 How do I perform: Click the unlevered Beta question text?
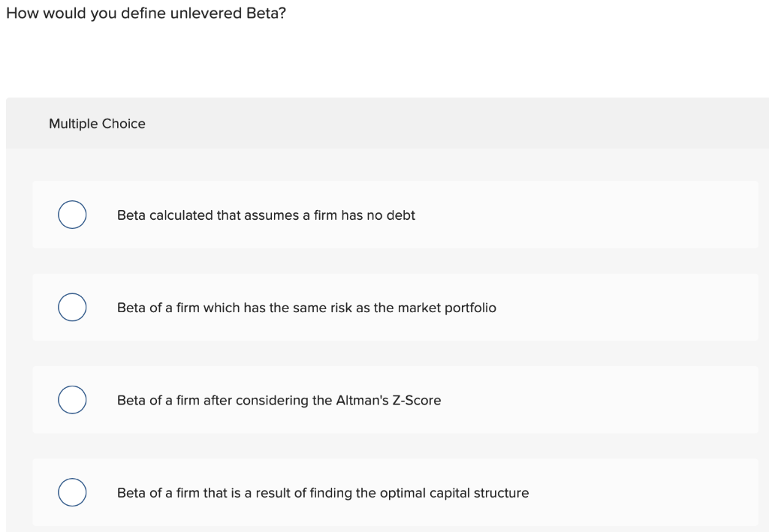point(146,13)
